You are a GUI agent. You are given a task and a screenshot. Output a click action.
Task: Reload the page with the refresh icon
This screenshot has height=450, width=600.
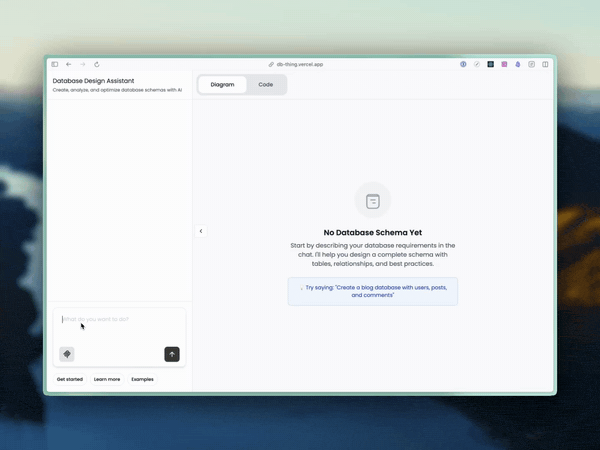click(x=97, y=64)
